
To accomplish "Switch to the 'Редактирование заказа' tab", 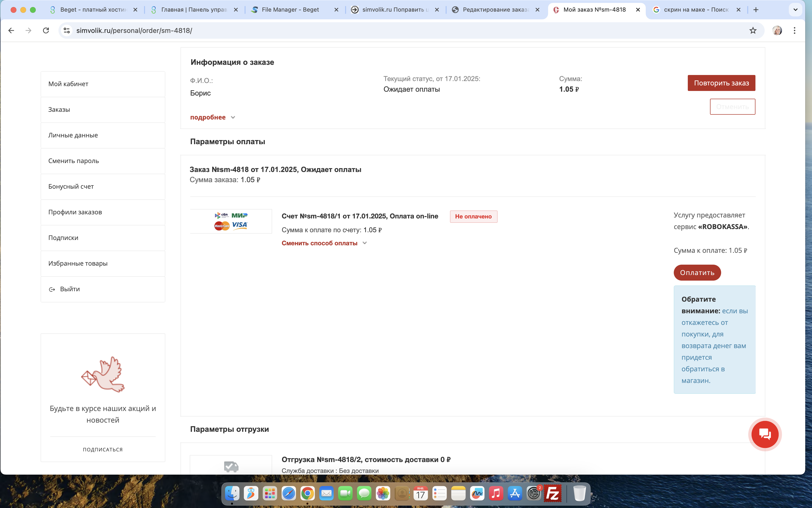I will pos(496,10).
